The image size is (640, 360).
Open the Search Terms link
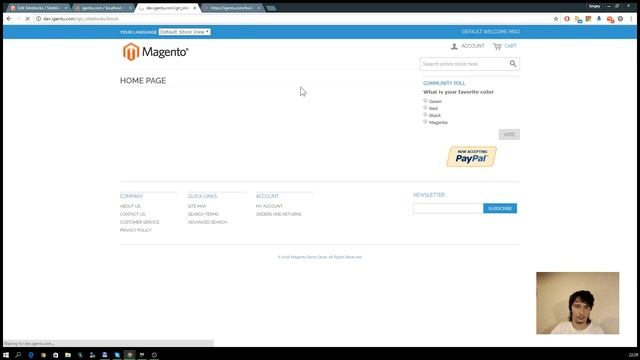(203, 214)
